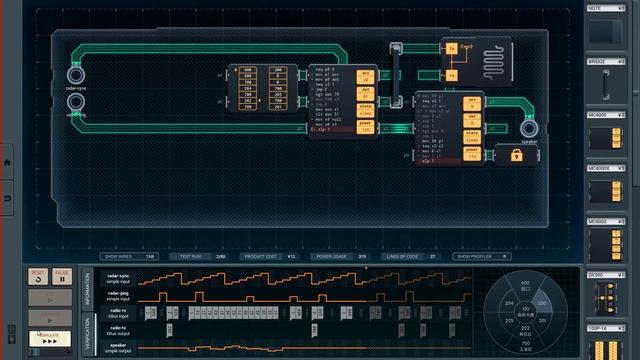Click the fast-forward Simulate button

(50, 338)
